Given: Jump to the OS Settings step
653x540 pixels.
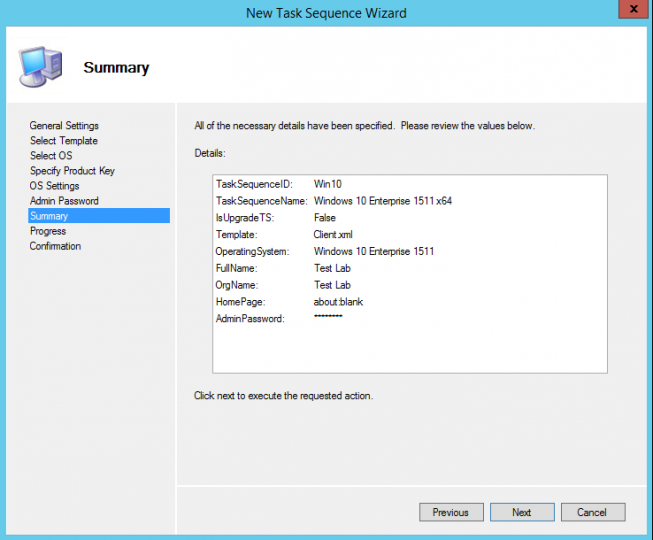Looking at the screenshot, I should pos(54,186).
